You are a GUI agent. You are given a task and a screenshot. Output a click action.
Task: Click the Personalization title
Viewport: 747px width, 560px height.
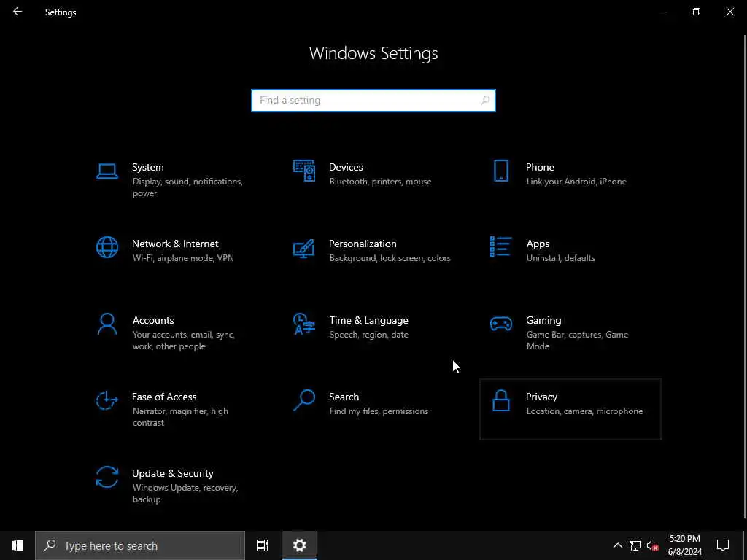point(363,244)
